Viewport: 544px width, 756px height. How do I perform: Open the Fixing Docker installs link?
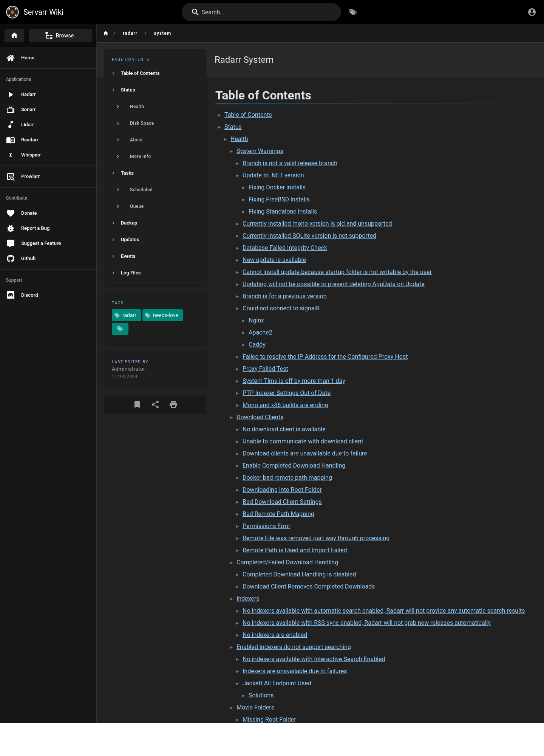(277, 187)
